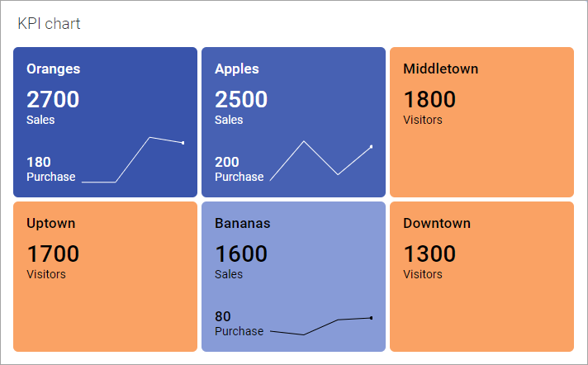Image resolution: width=588 pixels, height=365 pixels.
Task: Click the Bananas KPI tile title
Action: [242, 223]
